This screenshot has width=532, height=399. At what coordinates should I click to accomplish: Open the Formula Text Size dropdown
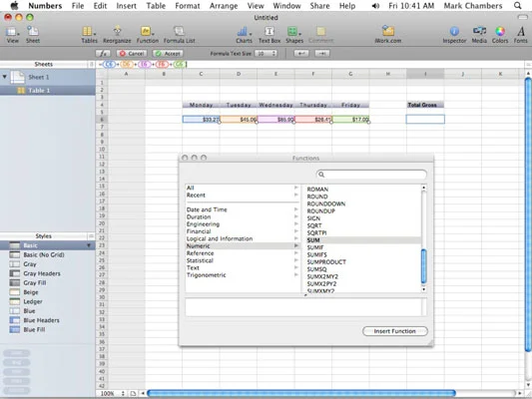coord(266,54)
